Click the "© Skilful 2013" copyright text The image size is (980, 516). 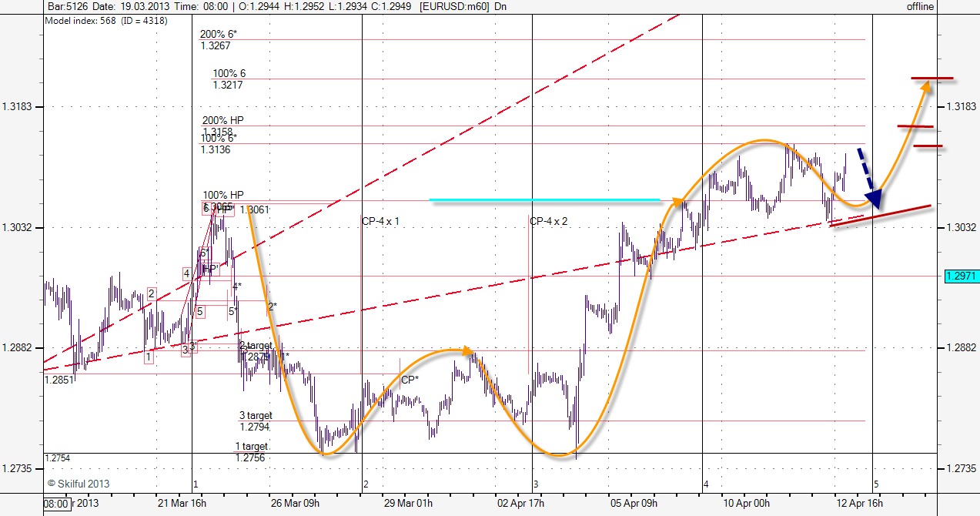[x=79, y=484]
